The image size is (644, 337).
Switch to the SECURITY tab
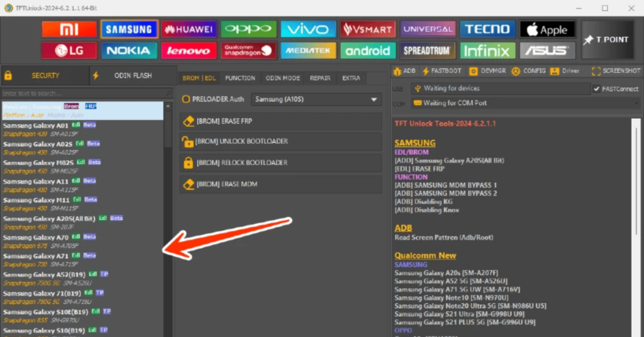tap(45, 75)
